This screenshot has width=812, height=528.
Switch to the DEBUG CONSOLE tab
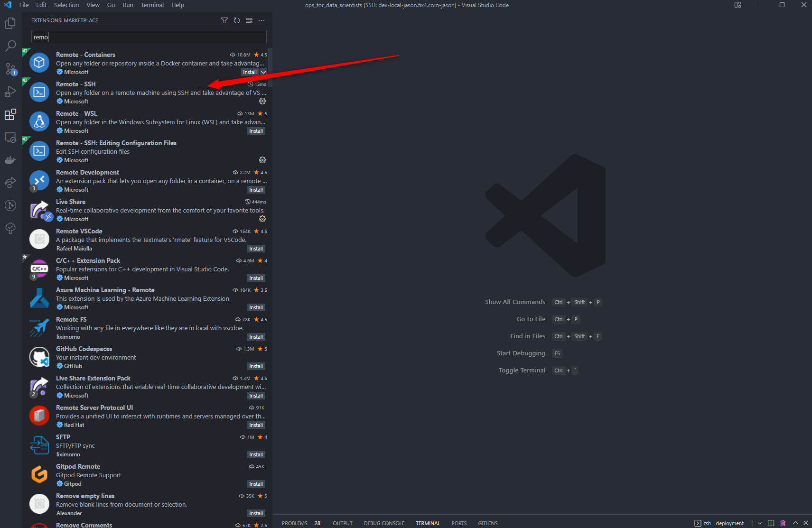384,523
